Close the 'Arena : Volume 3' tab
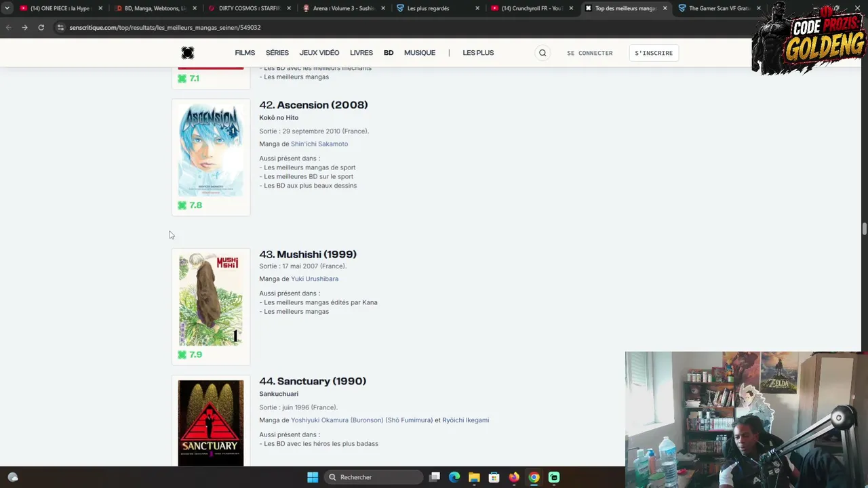Viewport: 868px width, 488px height. coord(383,8)
